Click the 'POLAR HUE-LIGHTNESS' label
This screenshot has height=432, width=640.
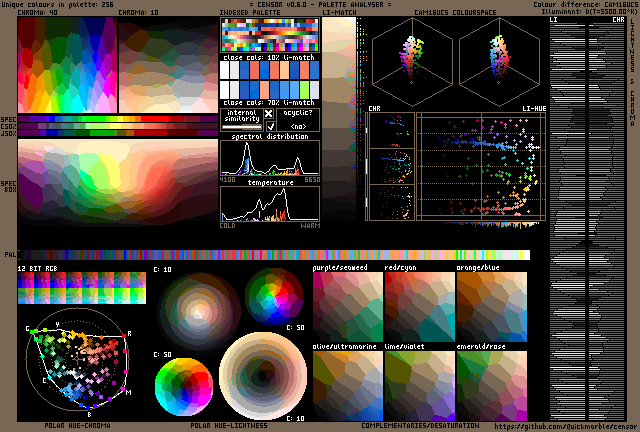(x=229, y=426)
